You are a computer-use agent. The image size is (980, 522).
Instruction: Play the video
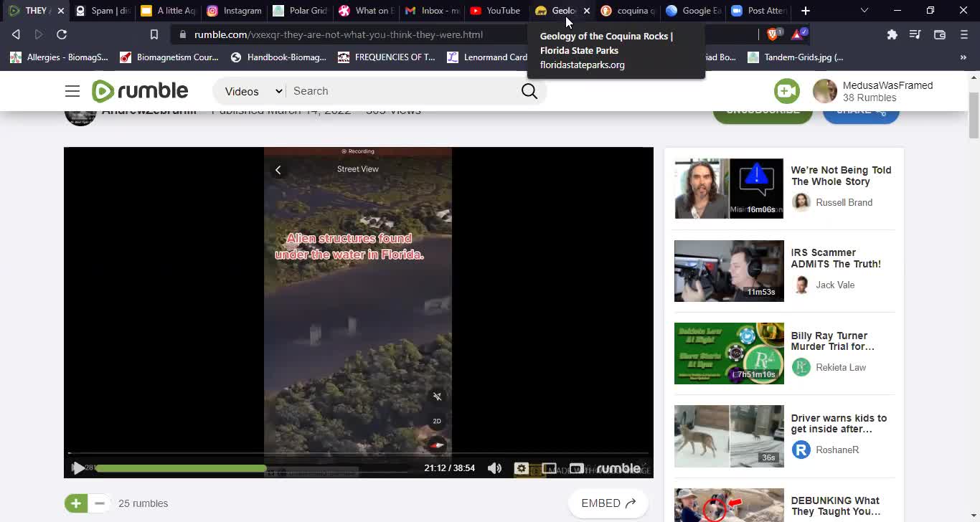(x=77, y=468)
